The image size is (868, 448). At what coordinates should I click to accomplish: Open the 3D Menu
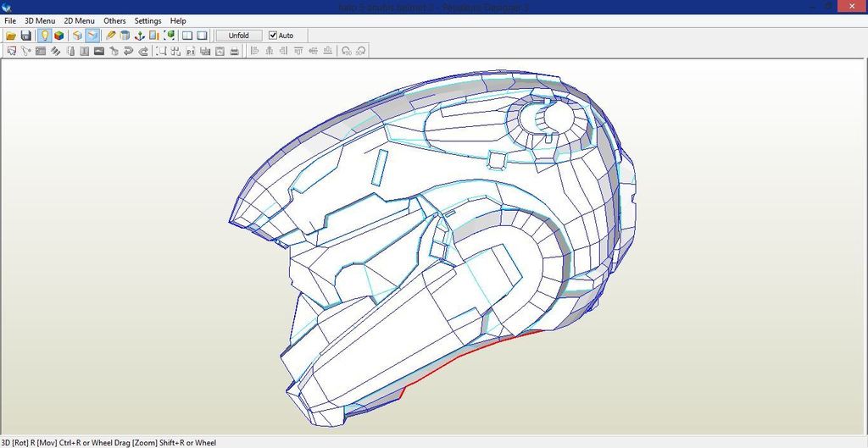coord(40,20)
